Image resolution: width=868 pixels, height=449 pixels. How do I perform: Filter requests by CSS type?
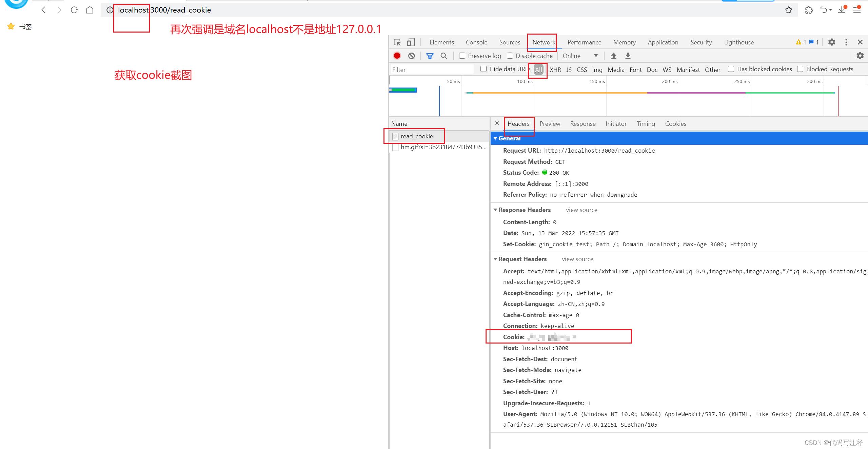[x=581, y=70]
